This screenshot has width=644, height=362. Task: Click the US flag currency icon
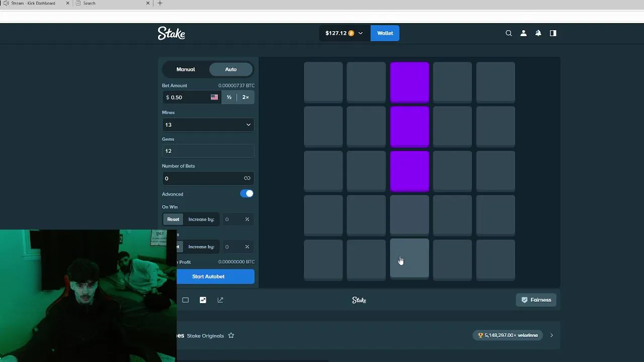click(x=214, y=97)
